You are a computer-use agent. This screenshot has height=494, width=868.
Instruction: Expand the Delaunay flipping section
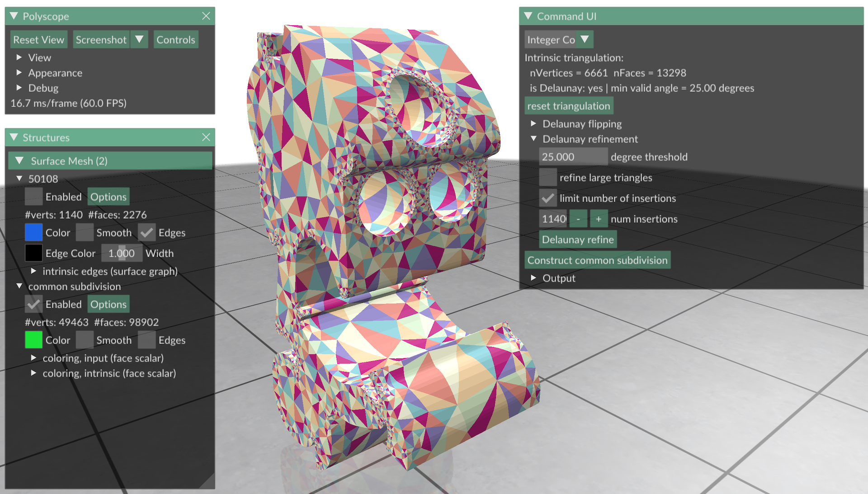pyautogui.click(x=534, y=124)
